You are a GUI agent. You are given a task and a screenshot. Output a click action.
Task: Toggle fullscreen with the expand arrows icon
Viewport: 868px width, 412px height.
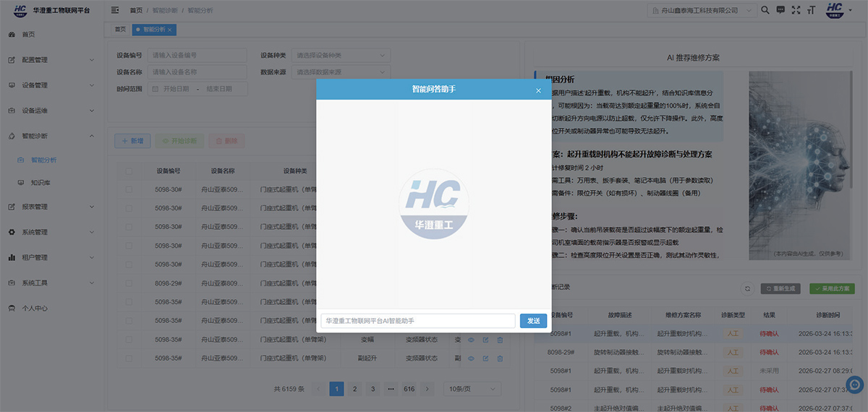pos(796,10)
